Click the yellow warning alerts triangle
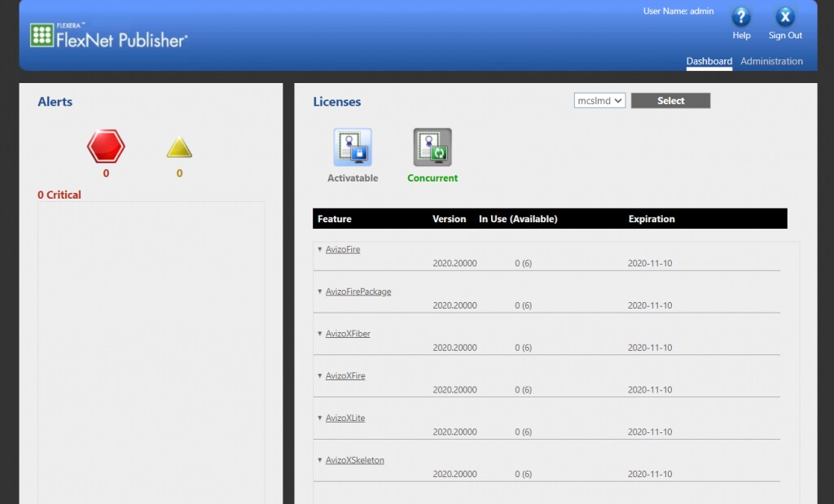This screenshot has width=834, height=504. [179, 148]
